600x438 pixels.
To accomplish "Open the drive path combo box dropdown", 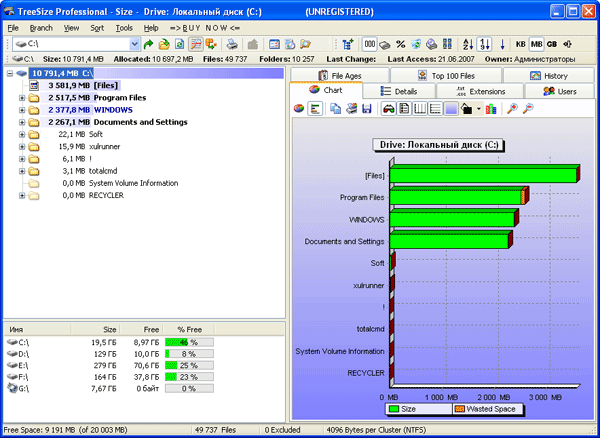I will click(132, 44).
